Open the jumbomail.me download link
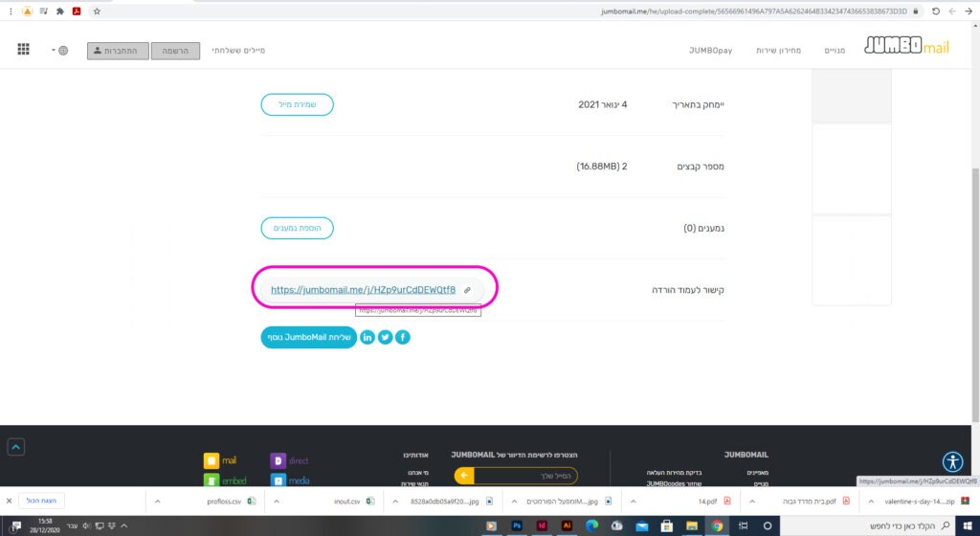Image resolution: width=980 pixels, height=536 pixels. click(x=363, y=289)
